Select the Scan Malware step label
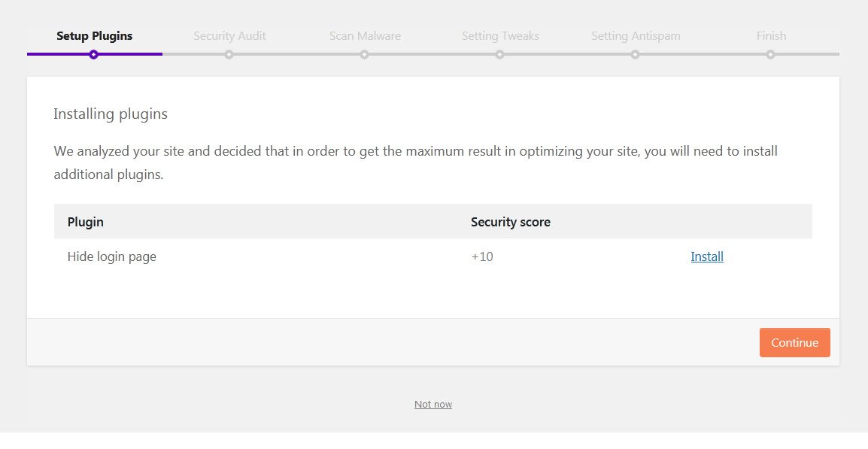 [365, 36]
